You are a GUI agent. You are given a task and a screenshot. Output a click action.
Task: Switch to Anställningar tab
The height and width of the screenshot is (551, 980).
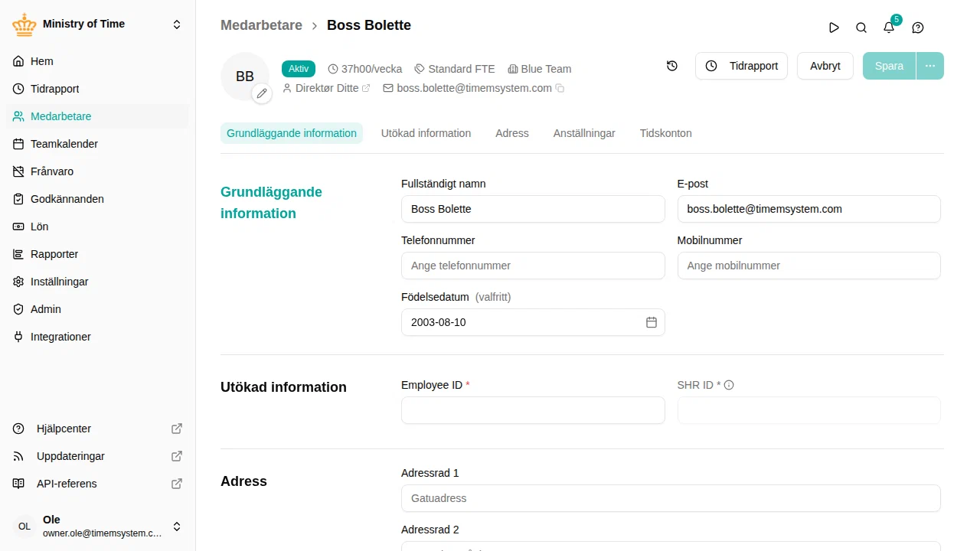584,133
